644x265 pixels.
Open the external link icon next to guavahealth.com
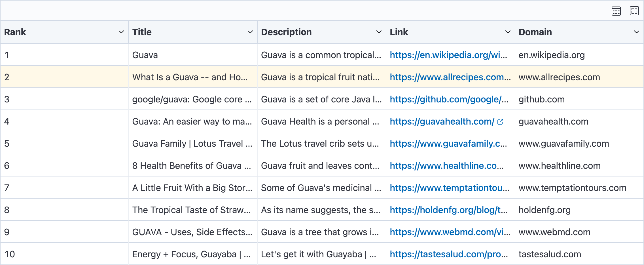pos(500,122)
